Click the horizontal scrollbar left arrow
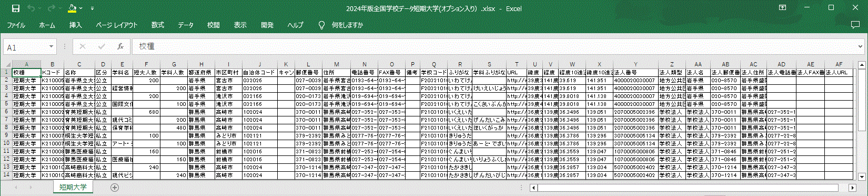 [533, 188]
